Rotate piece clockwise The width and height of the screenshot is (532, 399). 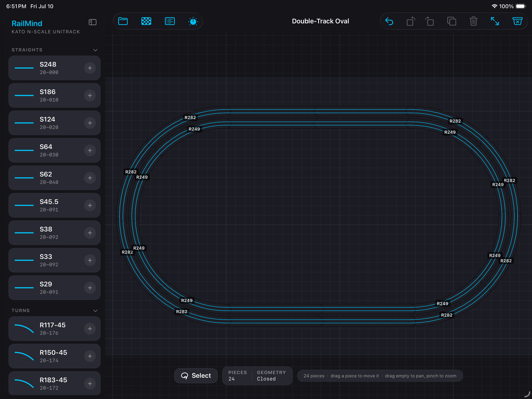(x=430, y=21)
